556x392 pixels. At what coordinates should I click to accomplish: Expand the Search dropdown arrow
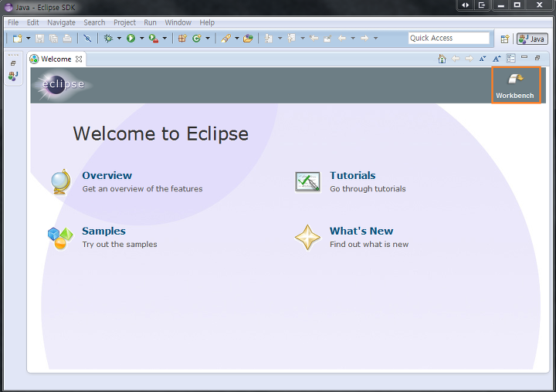pos(237,39)
